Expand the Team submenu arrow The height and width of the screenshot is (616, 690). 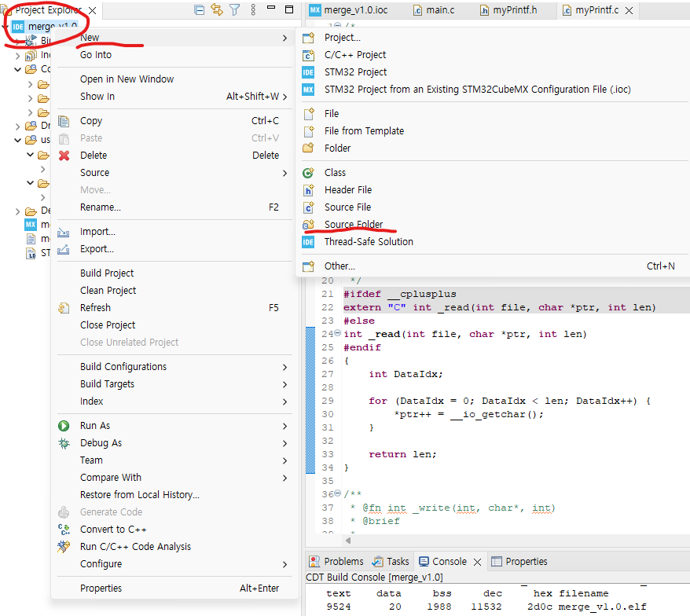coord(284,460)
